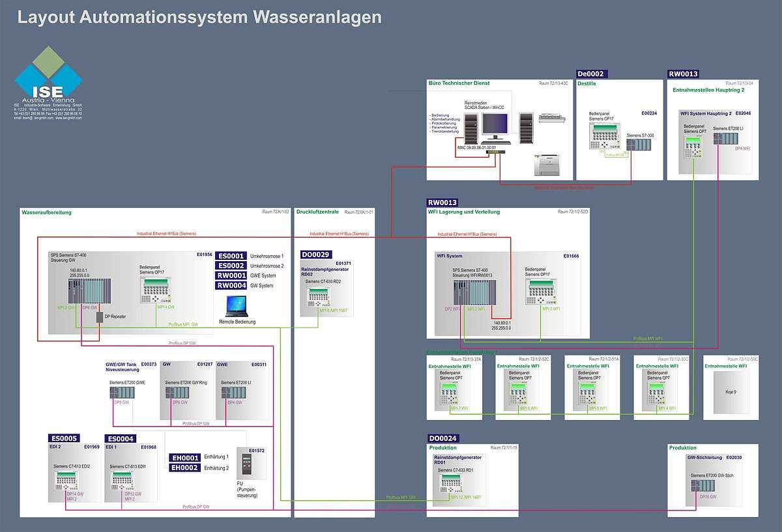Open the OP17 Bedienpanel in WFI System
The height and width of the screenshot is (532, 782).
coord(542,290)
